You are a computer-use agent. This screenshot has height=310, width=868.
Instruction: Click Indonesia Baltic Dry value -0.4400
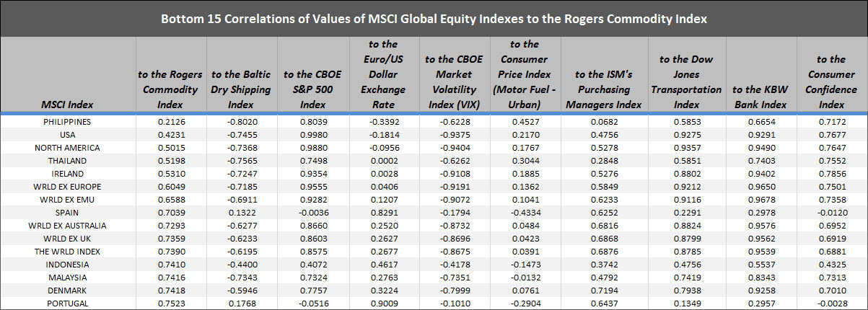click(x=241, y=265)
